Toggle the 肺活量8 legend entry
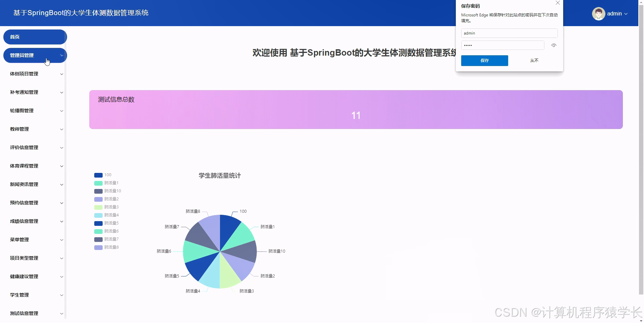This screenshot has height=323, width=644. 111,247
